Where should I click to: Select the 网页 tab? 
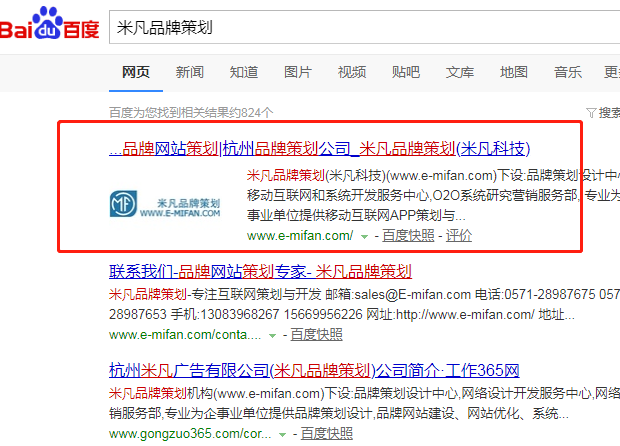[136, 72]
